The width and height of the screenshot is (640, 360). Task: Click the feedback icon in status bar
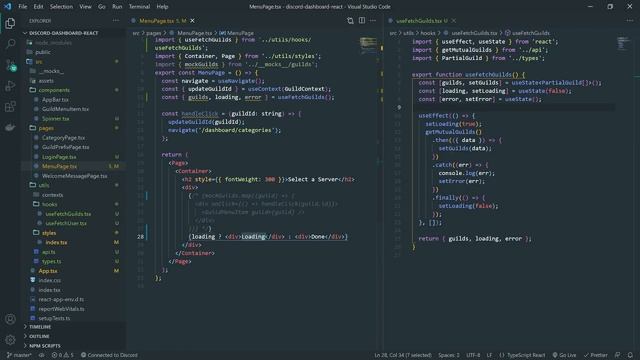[x=618, y=355]
